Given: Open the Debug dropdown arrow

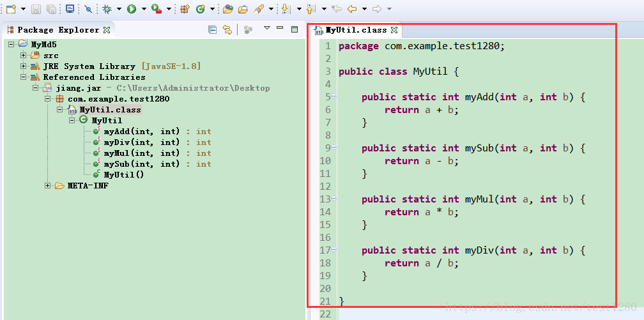Looking at the screenshot, I should point(119,9).
